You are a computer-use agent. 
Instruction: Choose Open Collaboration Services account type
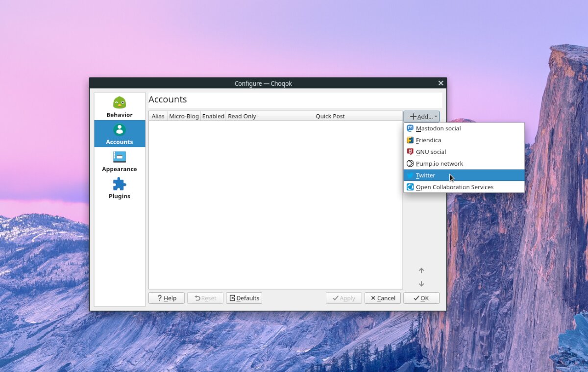pos(454,187)
